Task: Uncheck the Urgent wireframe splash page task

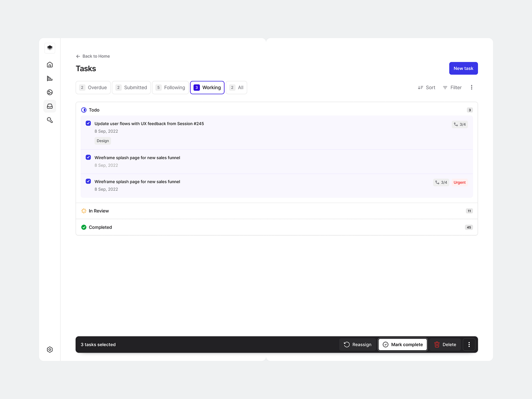Action: (88, 181)
